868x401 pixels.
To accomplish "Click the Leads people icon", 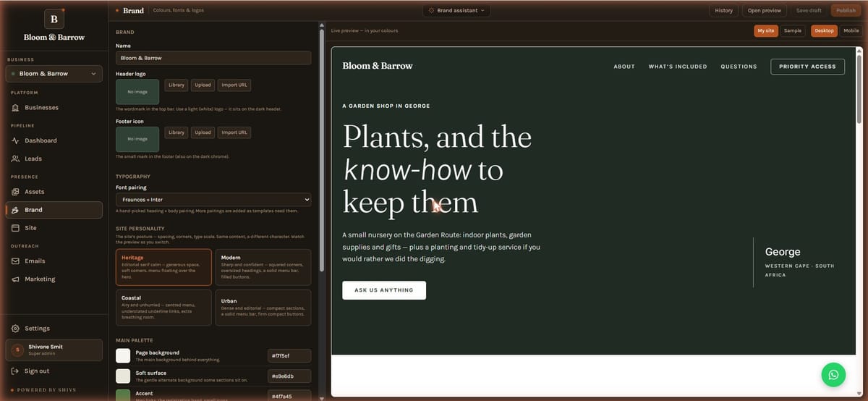I will tap(15, 159).
